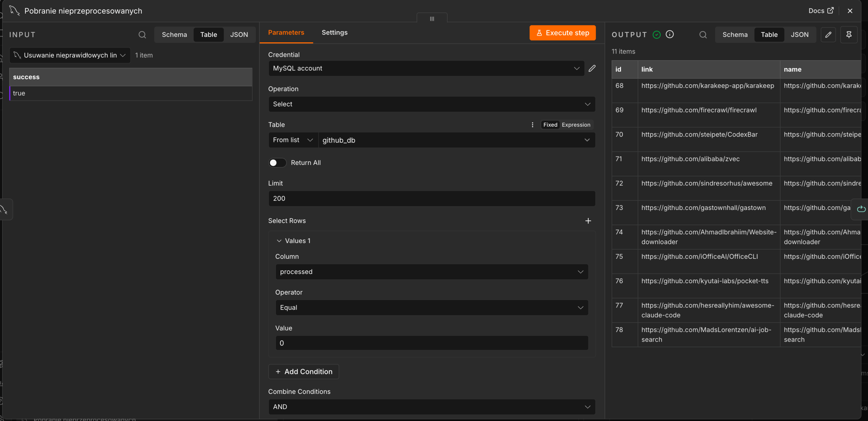Switch input view to JSON tab
The width and height of the screenshot is (868, 421).
[x=239, y=35]
